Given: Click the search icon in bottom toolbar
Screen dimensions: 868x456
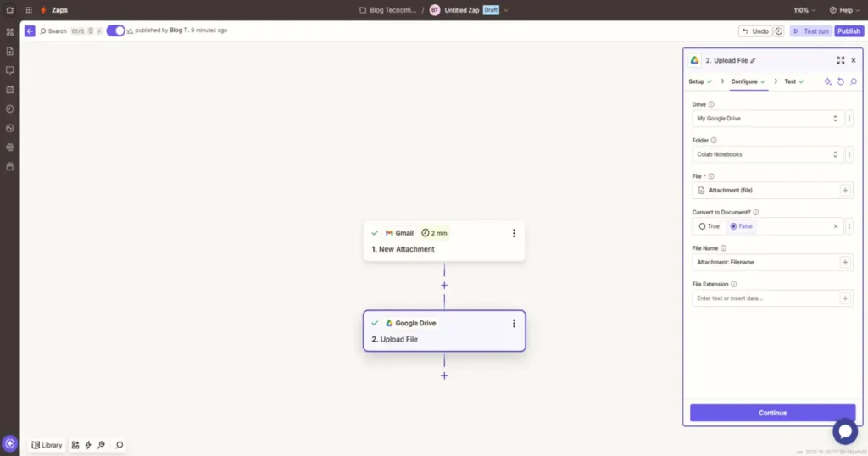Looking at the screenshot, I should [x=119, y=445].
